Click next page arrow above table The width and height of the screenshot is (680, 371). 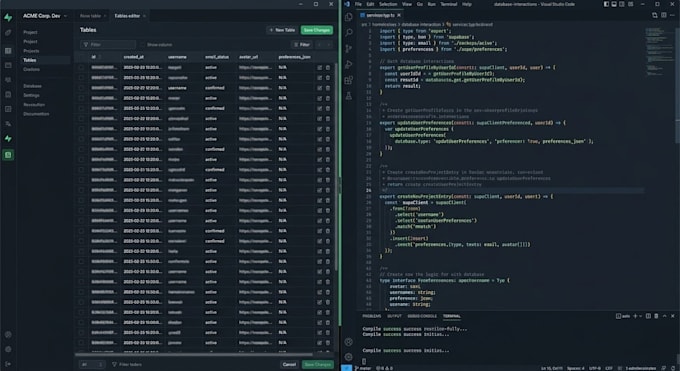click(329, 45)
